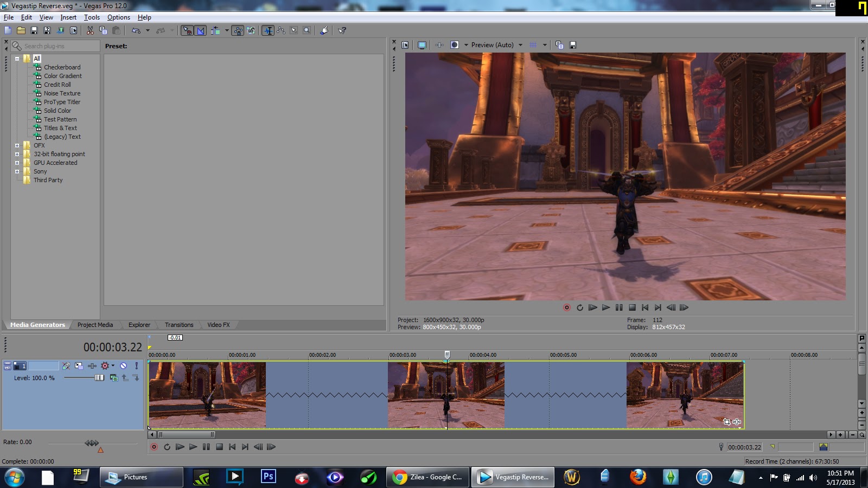Toggle Loop Playback in timeline transport
This screenshot has width=868, height=488.
[167, 447]
